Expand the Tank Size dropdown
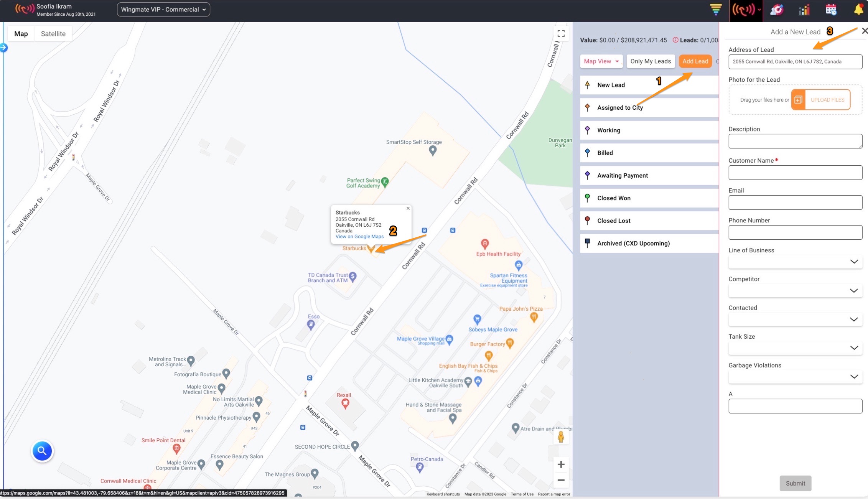This screenshot has height=499, width=868. pyautogui.click(x=795, y=348)
